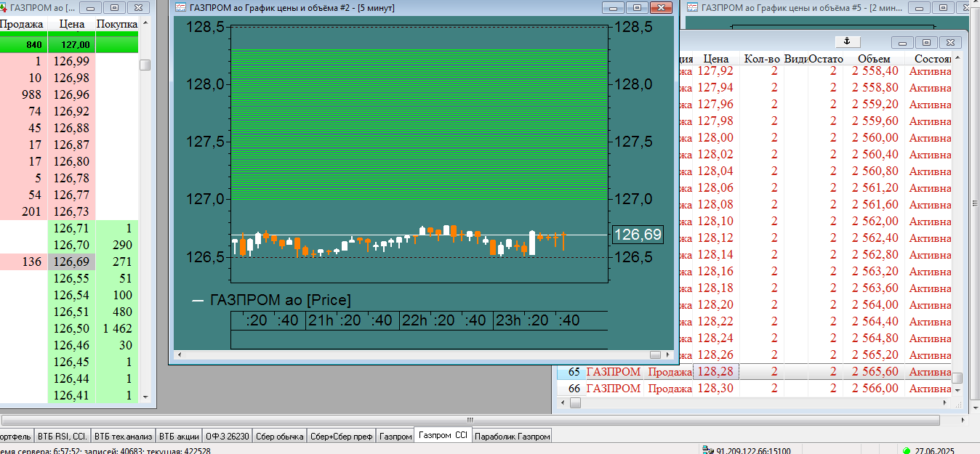This screenshot has height=454, width=980.
Task: Click the 840 sell volume cell in order book
Action: tap(23, 44)
